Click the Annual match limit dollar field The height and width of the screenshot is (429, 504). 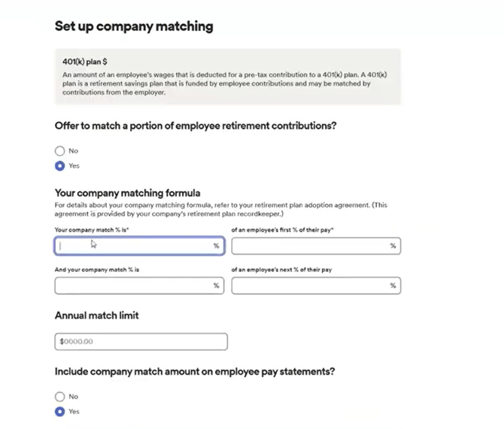tap(141, 342)
